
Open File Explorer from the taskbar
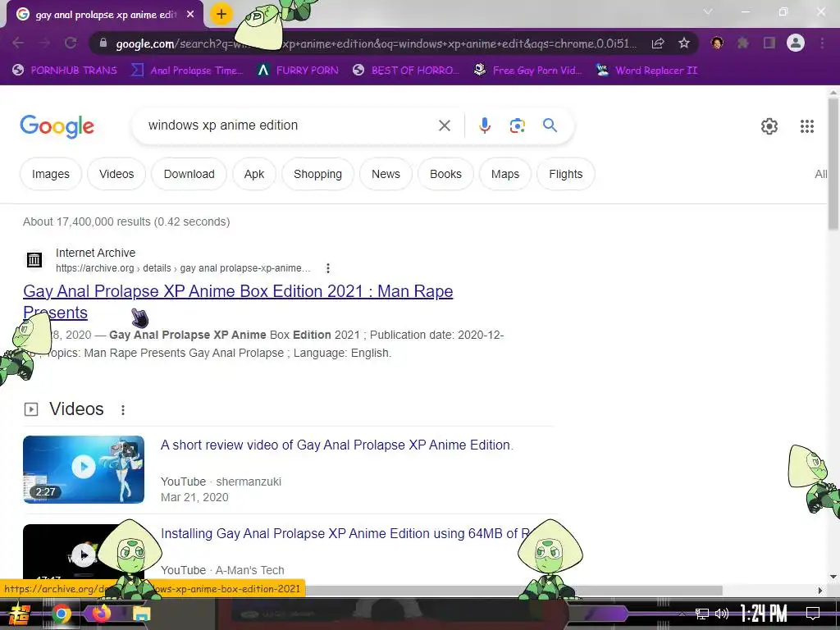point(141,614)
